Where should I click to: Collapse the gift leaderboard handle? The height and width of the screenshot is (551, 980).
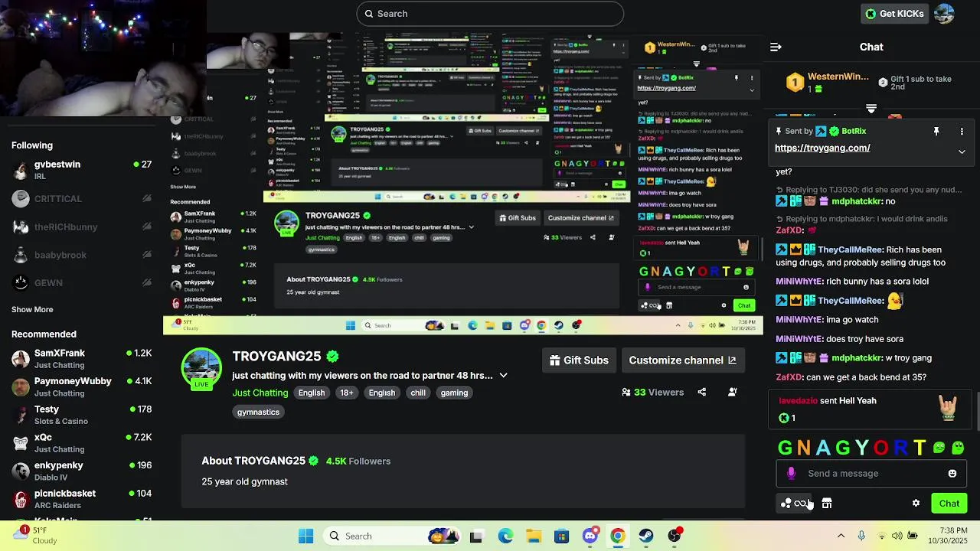(871, 109)
